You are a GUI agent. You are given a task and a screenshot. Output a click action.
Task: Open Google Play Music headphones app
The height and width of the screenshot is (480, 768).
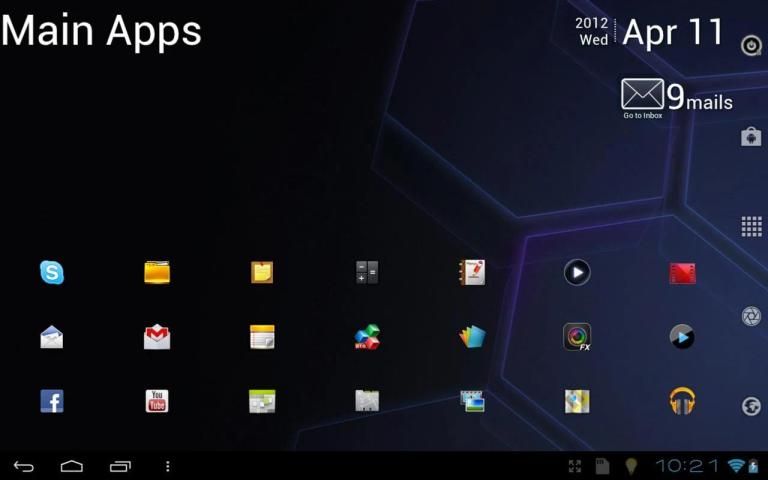coord(682,401)
